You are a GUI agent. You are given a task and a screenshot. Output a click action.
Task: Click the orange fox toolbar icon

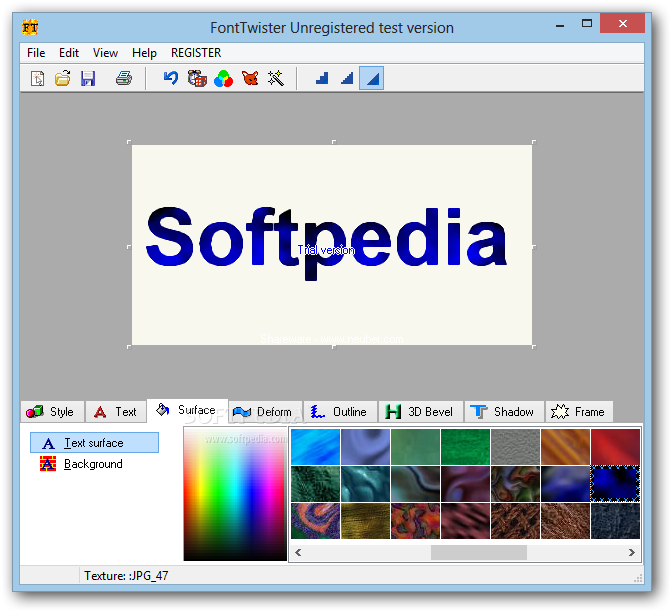(250, 78)
